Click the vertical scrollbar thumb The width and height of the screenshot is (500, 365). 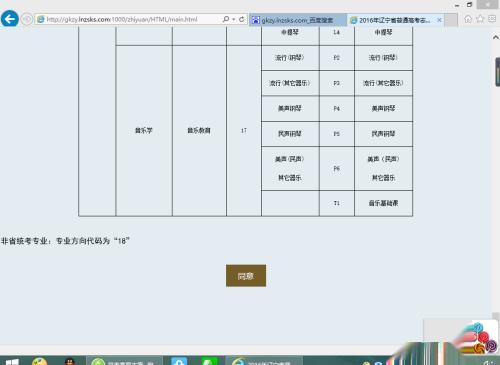498,72
